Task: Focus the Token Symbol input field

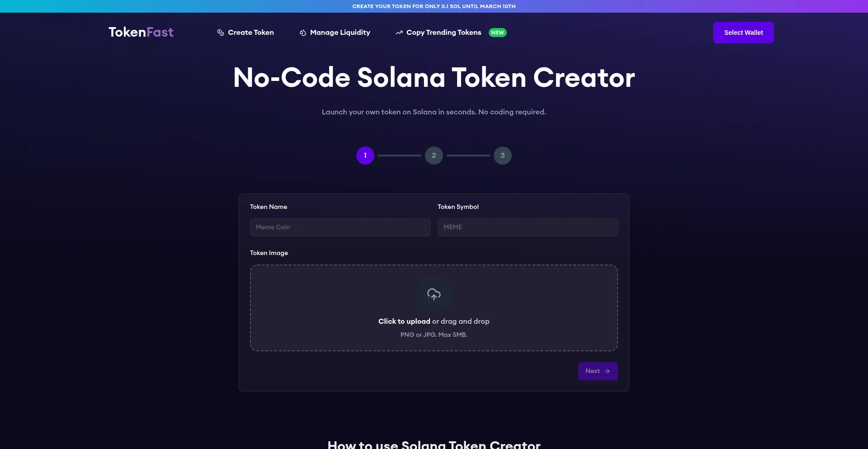Action: pyautogui.click(x=527, y=227)
